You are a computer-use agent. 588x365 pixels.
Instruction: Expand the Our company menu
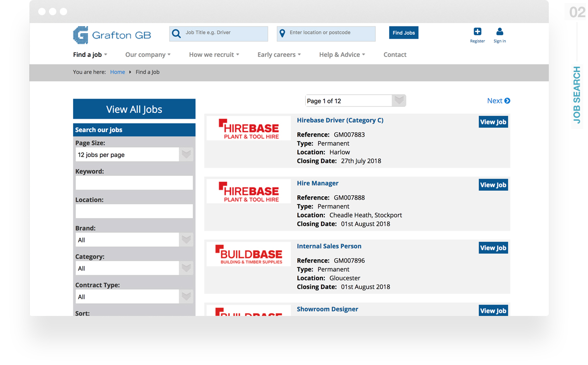pyautogui.click(x=148, y=54)
